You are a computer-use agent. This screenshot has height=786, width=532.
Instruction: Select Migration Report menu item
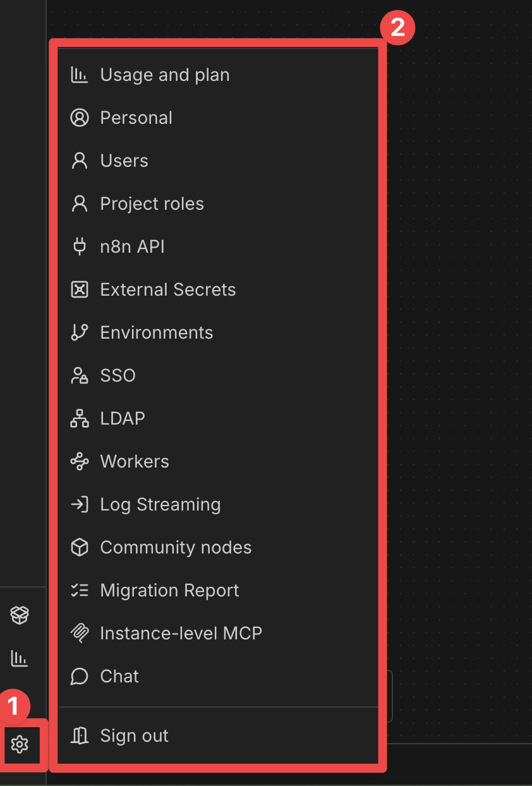click(x=169, y=590)
